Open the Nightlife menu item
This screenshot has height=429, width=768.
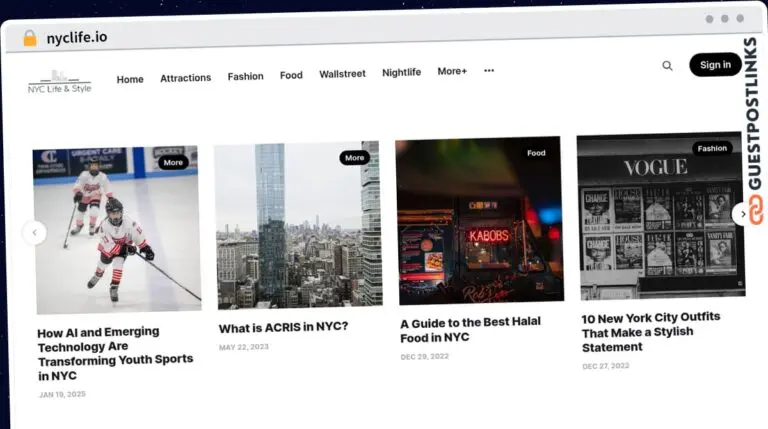(x=401, y=72)
